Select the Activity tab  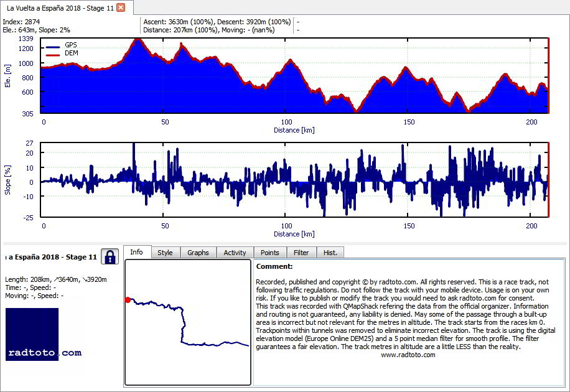click(235, 253)
